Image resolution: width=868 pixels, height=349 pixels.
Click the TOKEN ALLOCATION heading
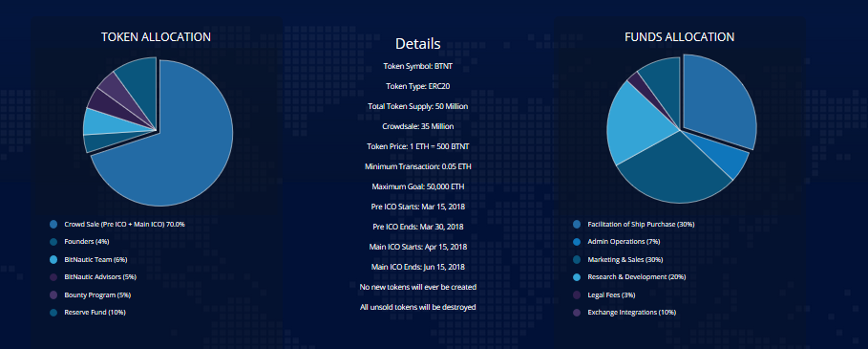point(156,37)
